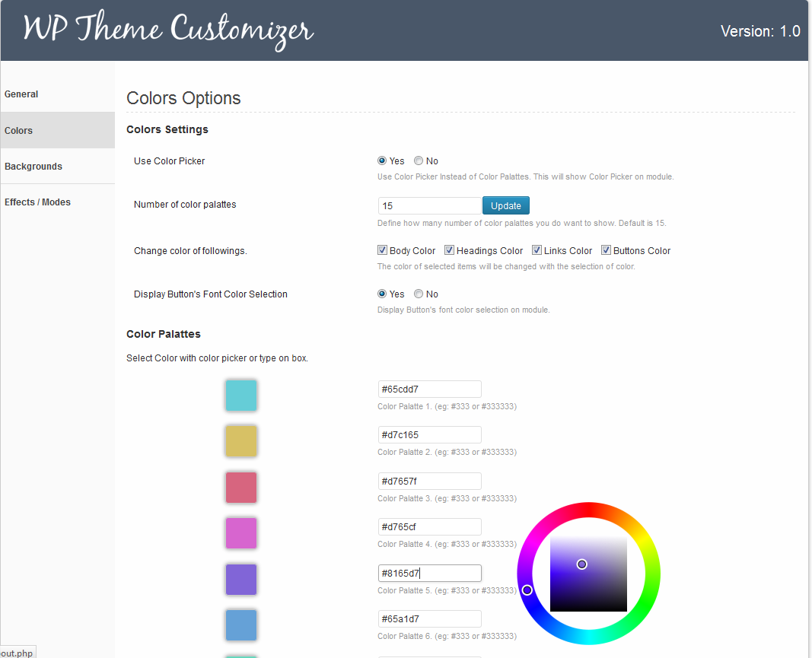Focus the number of color palattes field

coord(429,205)
